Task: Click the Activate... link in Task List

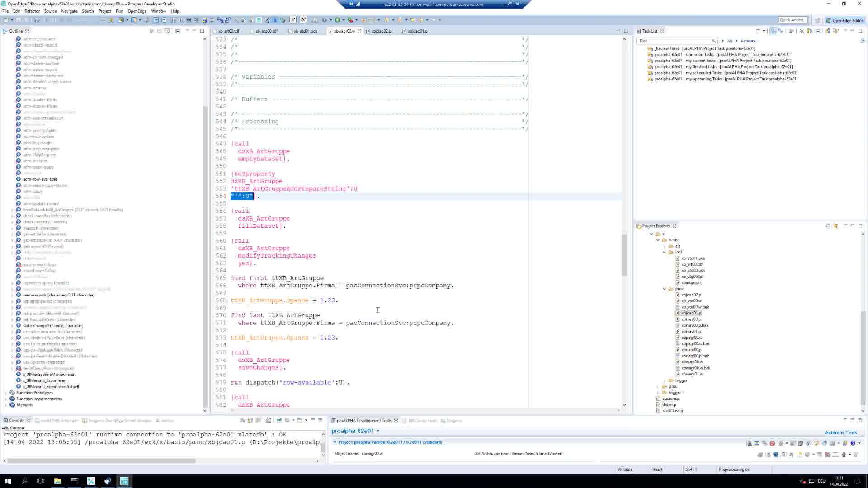Action: coord(750,41)
